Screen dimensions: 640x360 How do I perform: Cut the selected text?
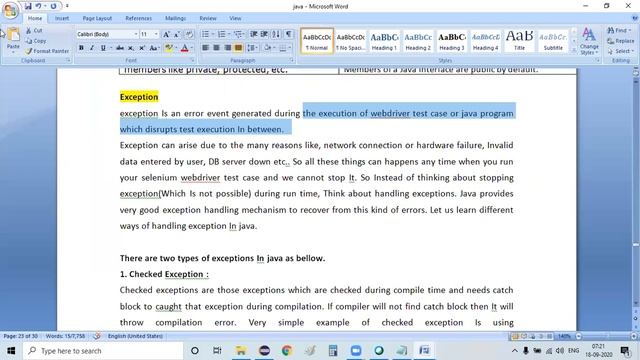[x=34, y=31]
